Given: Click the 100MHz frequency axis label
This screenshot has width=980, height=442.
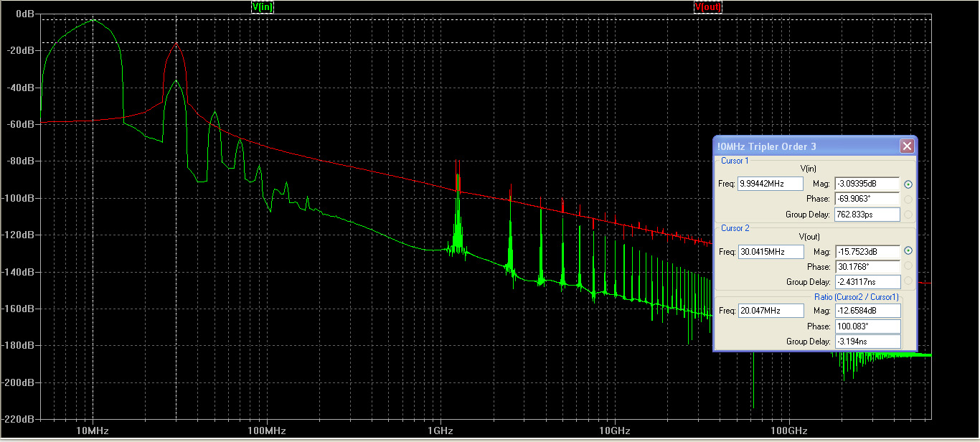Looking at the screenshot, I should [266, 431].
